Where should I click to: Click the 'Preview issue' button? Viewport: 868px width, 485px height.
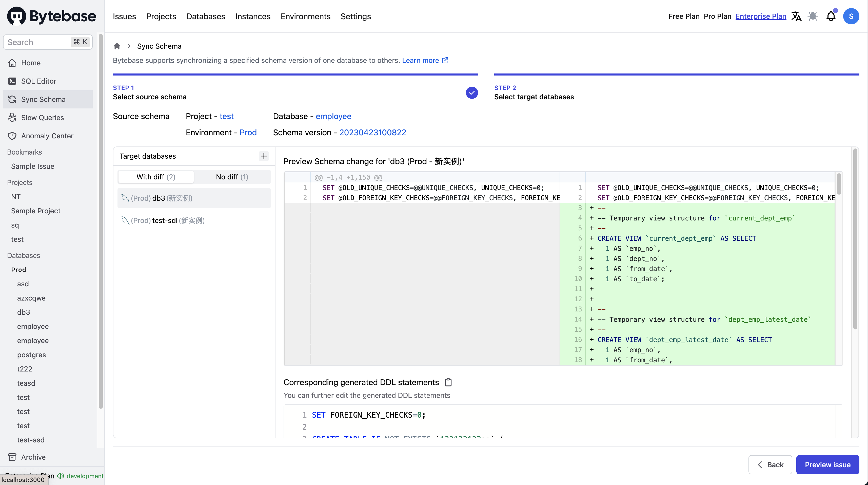click(x=828, y=465)
